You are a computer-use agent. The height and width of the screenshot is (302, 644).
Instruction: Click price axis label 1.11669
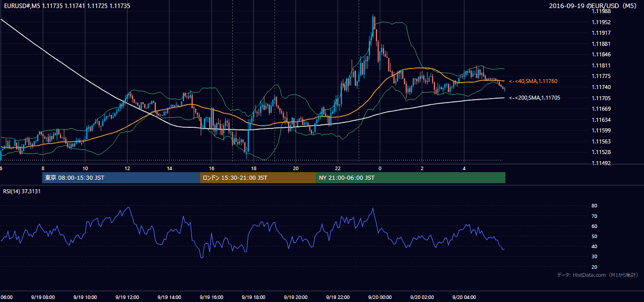click(x=601, y=109)
